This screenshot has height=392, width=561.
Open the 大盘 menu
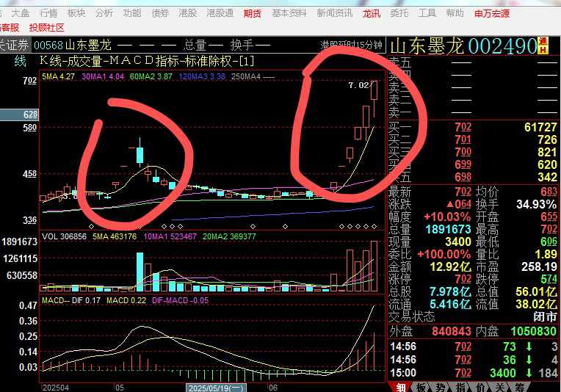20,14
